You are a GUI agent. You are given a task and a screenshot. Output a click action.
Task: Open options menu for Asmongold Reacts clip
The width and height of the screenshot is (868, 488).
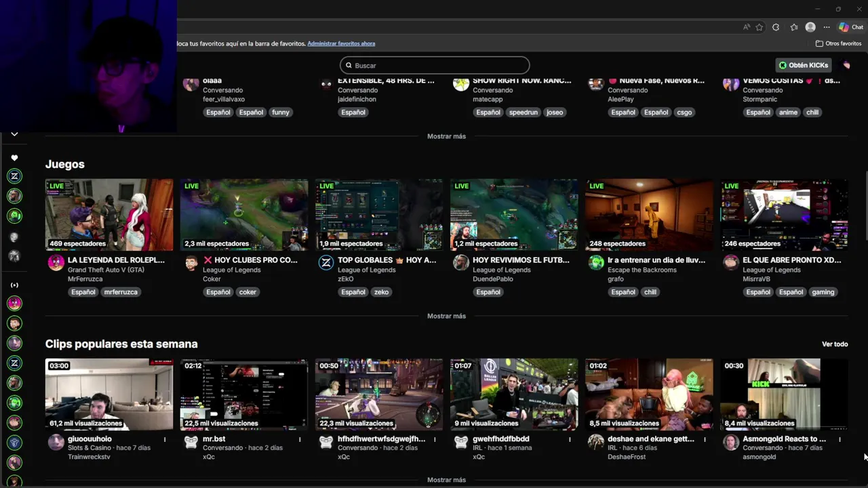pyautogui.click(x=840, y=439)
